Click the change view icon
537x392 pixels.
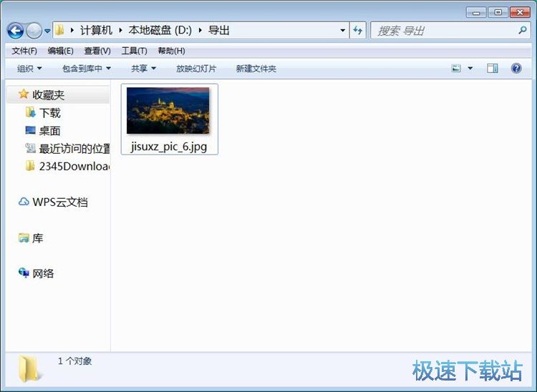click(x=456, y=69)
